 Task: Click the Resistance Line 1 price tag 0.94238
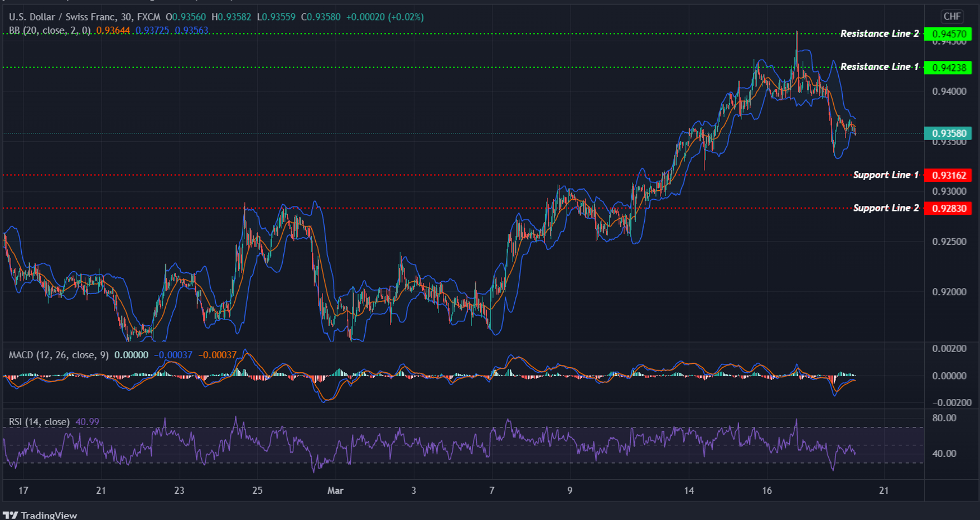coord(949,66)
